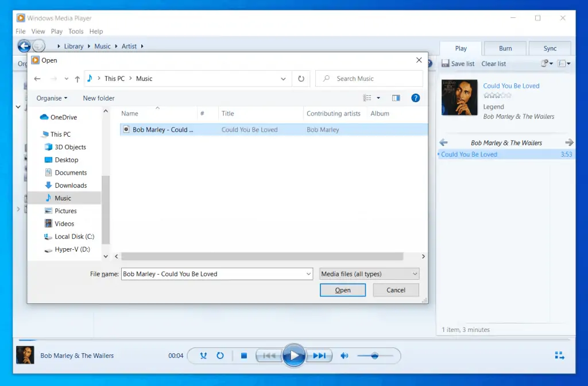588x386 pixels.
Task: Click the Open button
Action: point(343,290)
